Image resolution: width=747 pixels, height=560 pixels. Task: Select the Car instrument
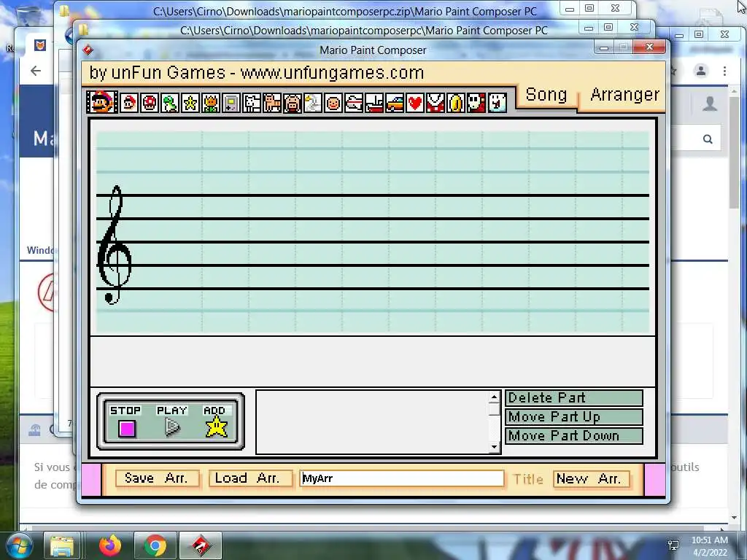395,103
